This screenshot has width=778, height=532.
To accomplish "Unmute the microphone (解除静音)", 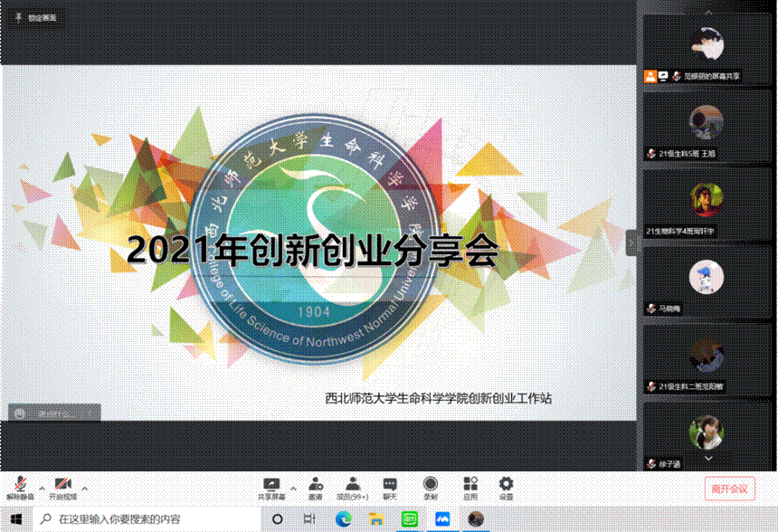I will 20,488.
